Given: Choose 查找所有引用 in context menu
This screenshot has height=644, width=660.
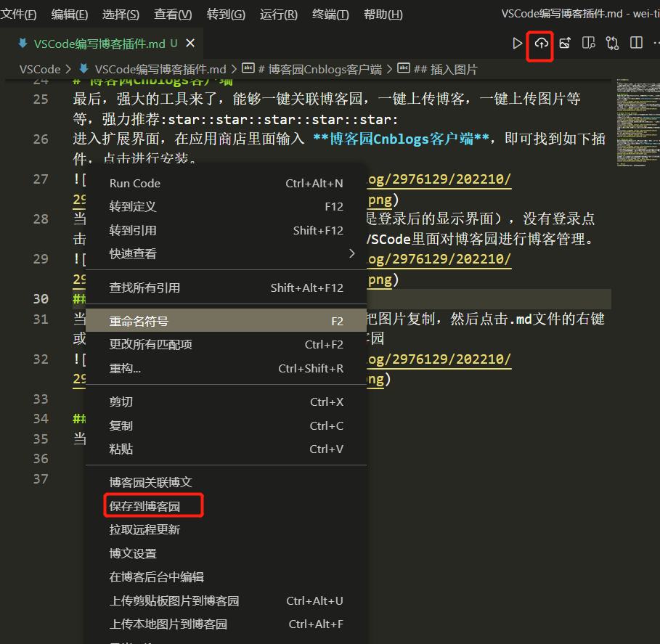Looking at the screenshot, I should pos(226,288).
